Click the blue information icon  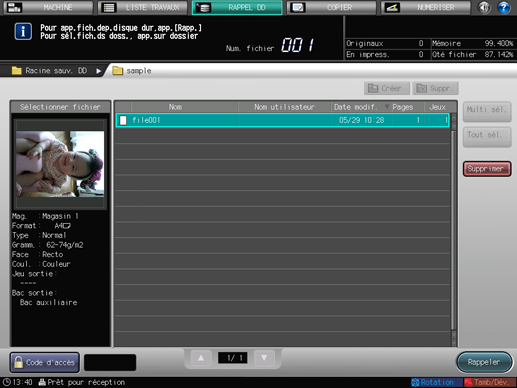coord(23,32)
